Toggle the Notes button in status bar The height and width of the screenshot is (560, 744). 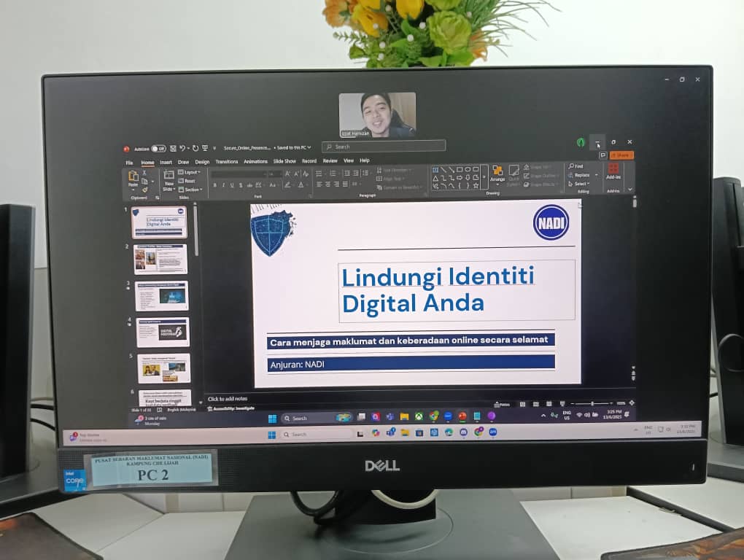click(x=502, y=405)
